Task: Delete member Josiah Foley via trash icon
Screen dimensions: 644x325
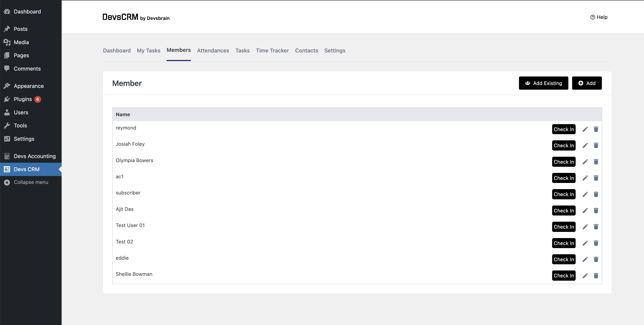Action: (x=596, y=146)
